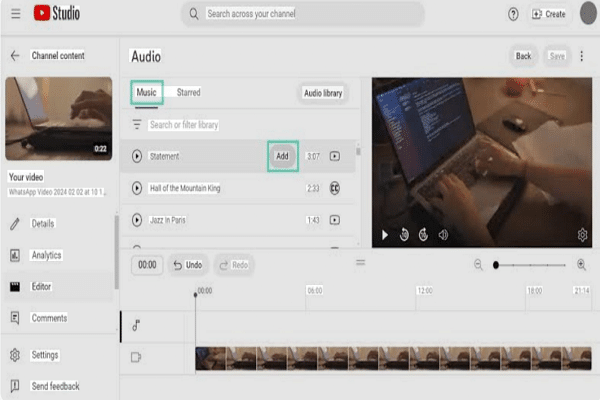This screenshot has height=400, width=600.
Task: Open the hamburger navigation menu
Action: pos(16,14)
